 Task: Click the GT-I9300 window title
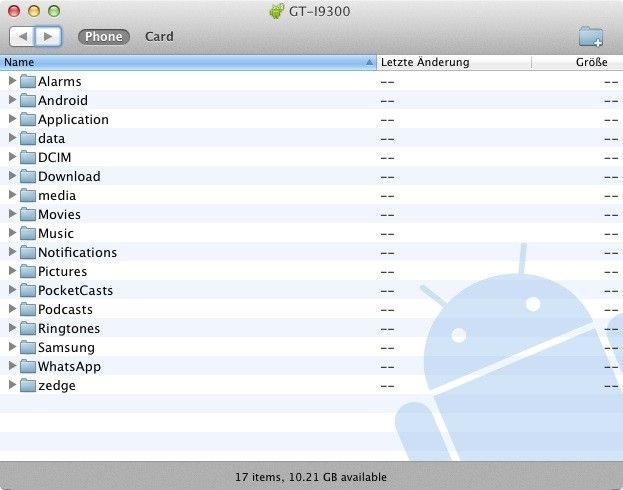click(x=319, y=11)
